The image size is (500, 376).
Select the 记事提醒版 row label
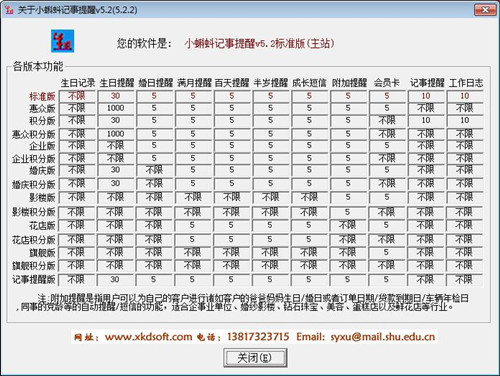point(34,279)
